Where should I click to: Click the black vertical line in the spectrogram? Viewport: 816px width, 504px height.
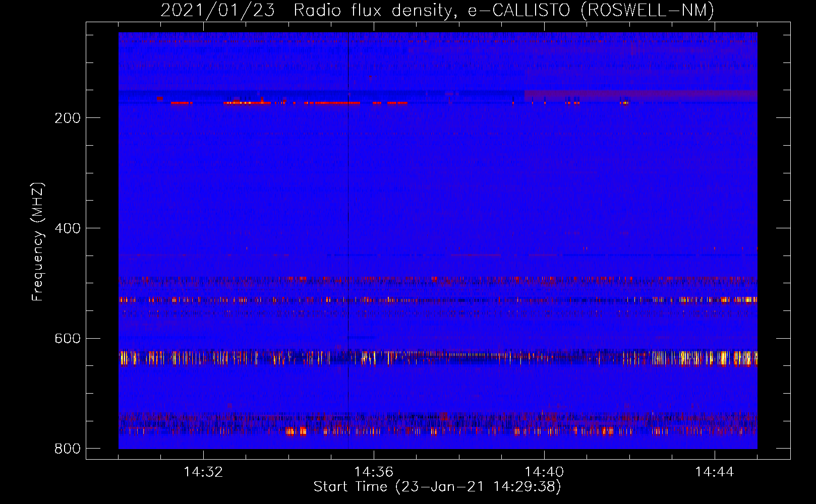click(348, 240)
